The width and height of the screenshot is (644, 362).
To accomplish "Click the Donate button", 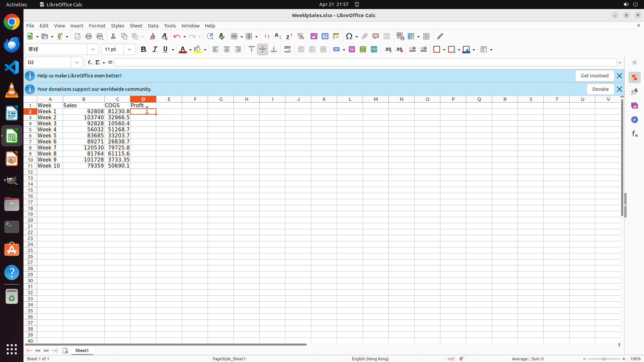I will coord(600,89).
